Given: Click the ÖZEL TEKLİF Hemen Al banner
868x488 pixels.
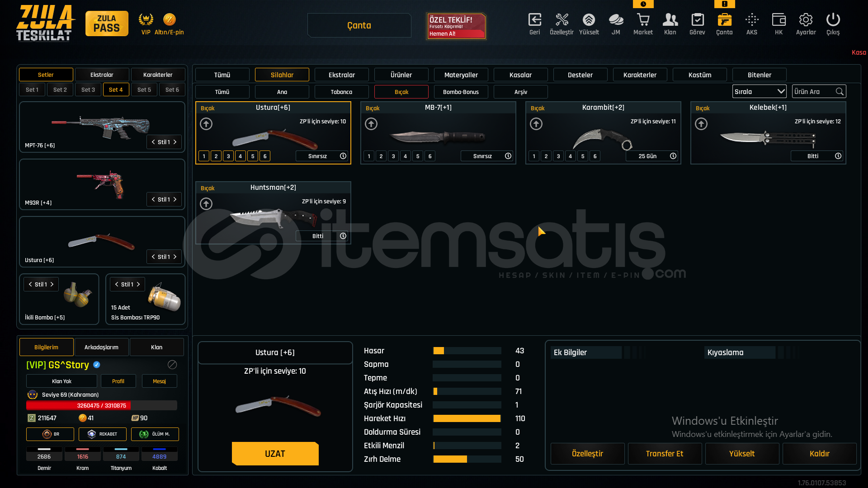Looking at the screenshot, I should click(456, 26).
